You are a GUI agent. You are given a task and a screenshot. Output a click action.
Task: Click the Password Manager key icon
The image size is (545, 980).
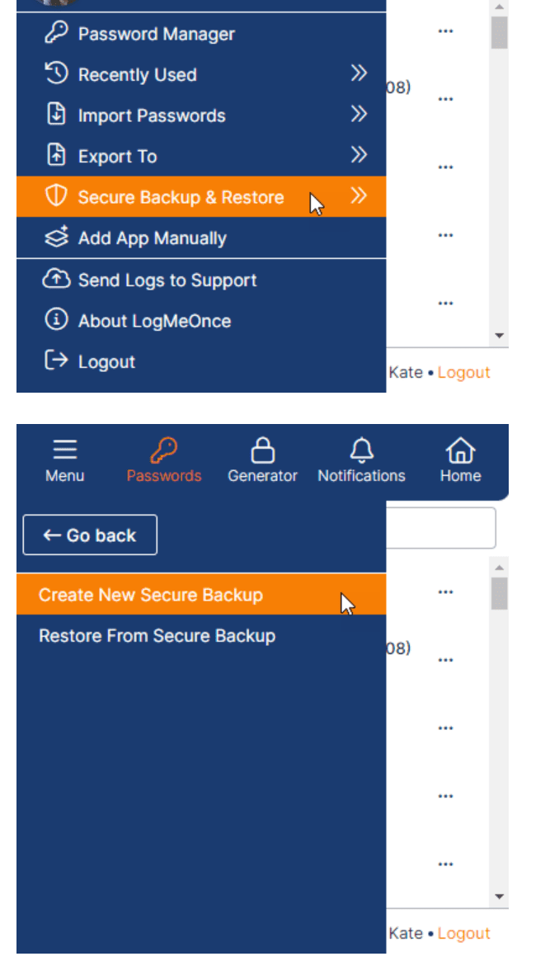coord(56,32)
